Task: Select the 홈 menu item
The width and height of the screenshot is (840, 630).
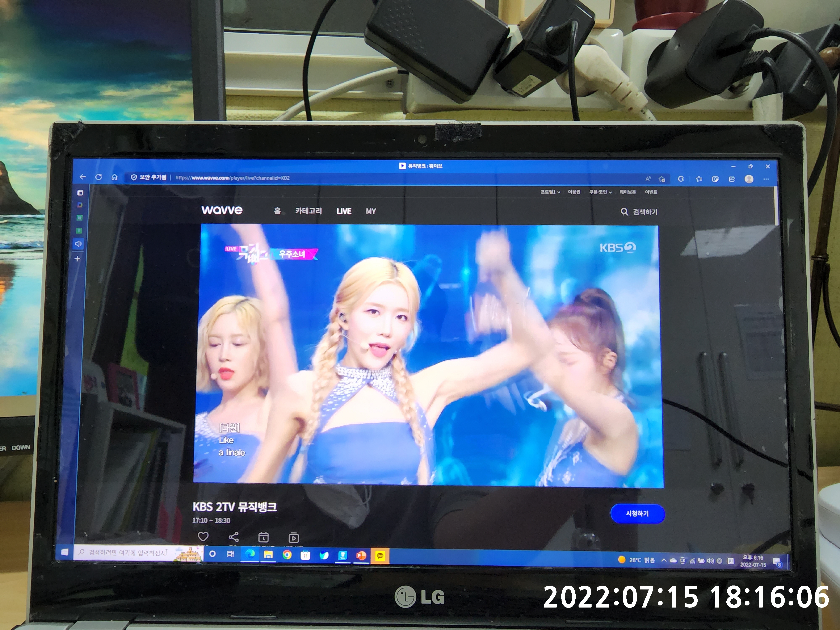Action: coord(277,210)
